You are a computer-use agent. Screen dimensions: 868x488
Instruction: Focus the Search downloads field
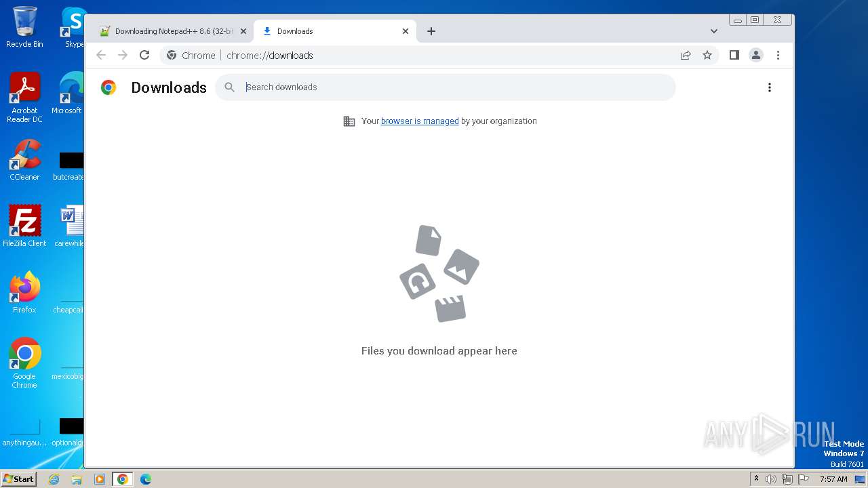(445, 87)
